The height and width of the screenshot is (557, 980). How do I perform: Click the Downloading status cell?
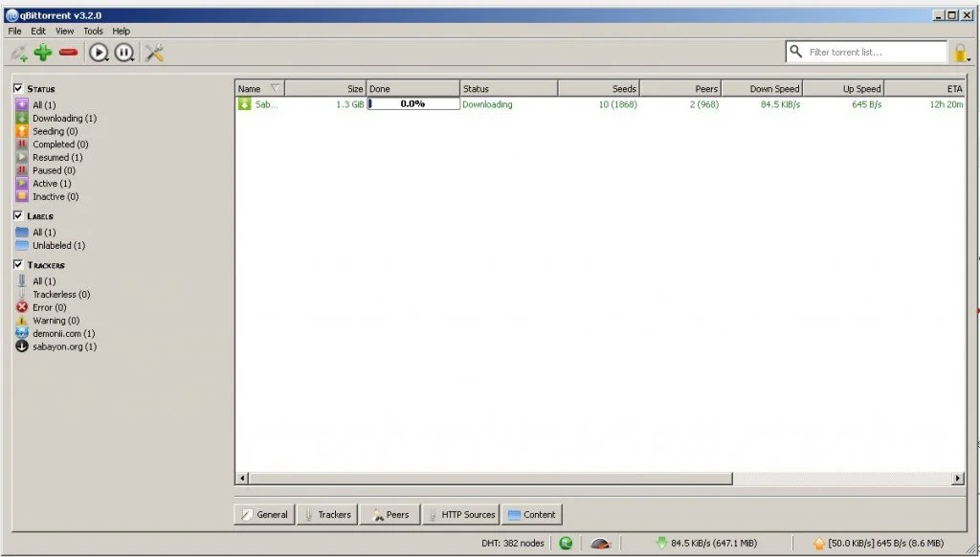coord(487,104)
